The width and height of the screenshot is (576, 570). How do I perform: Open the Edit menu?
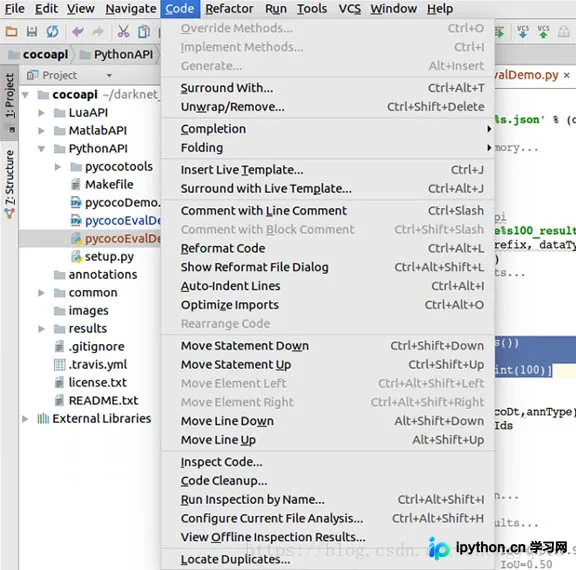(46, 8)
